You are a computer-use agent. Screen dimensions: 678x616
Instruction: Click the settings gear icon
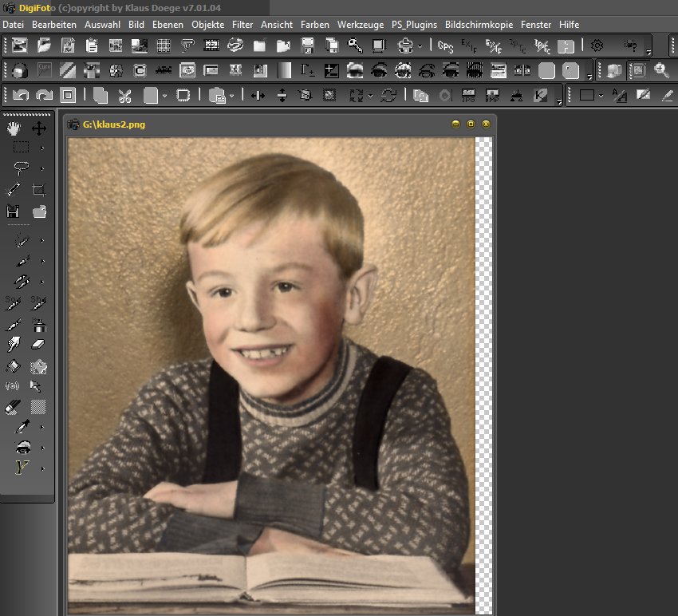pyautogui.click(x=597, y=45)
